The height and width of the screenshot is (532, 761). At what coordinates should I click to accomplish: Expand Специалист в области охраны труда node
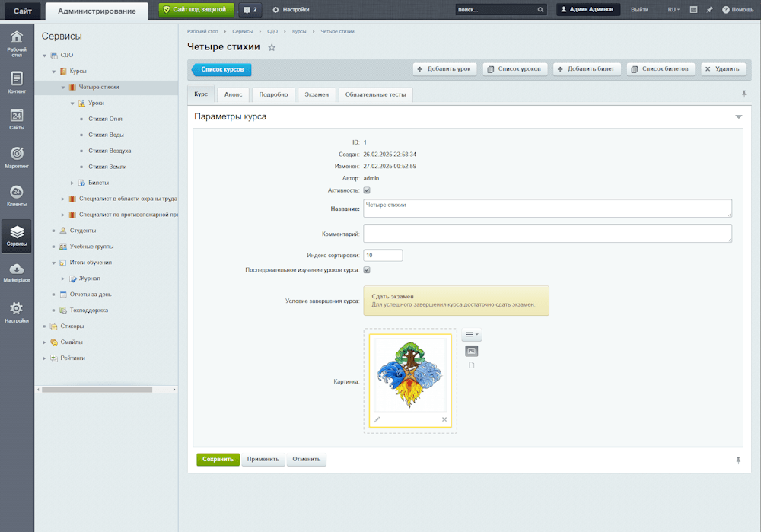[63, 199]
